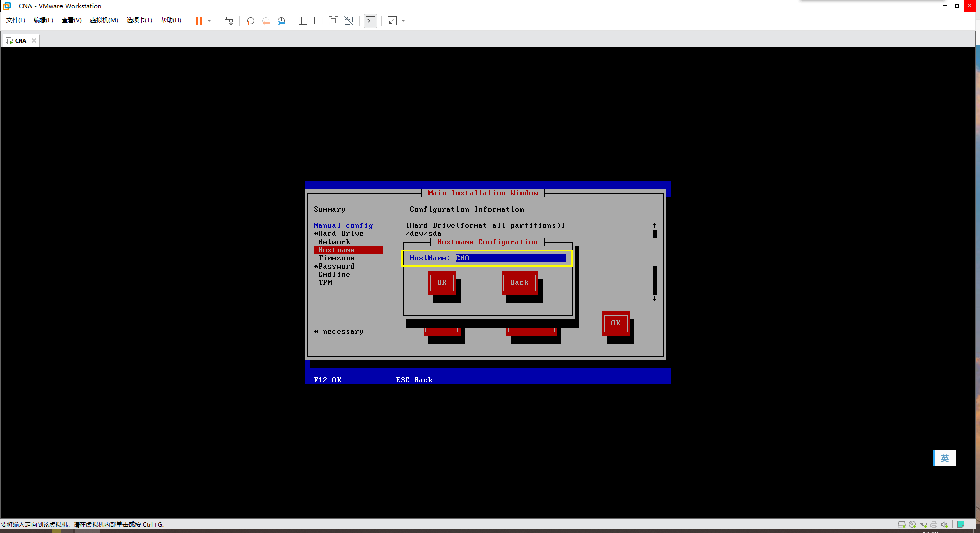Take a snapshot with the clock-plus icon
The height and width of the screenshot is (533, 980).
[251, 21]
